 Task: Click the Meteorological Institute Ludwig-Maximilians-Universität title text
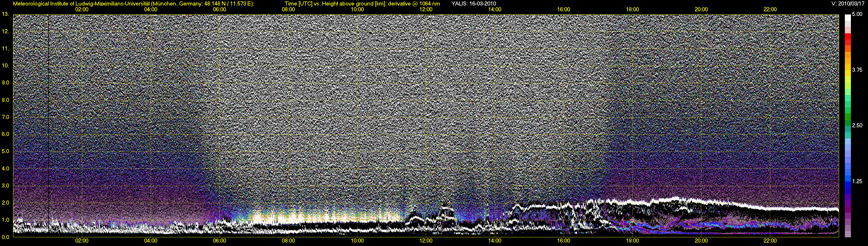tap(134, 4)
